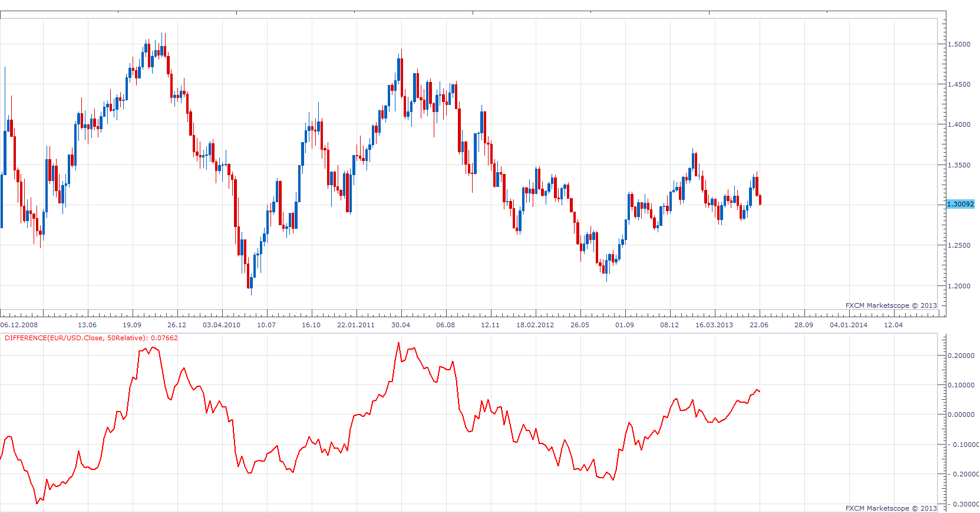Choose the 01.09 date label

coord(625,325)
